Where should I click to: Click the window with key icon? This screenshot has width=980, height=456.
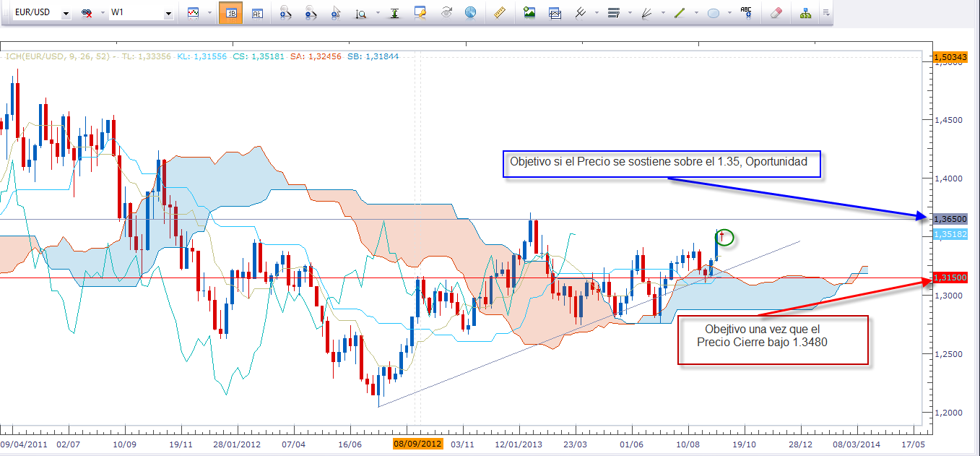click(x=420, y=12)
